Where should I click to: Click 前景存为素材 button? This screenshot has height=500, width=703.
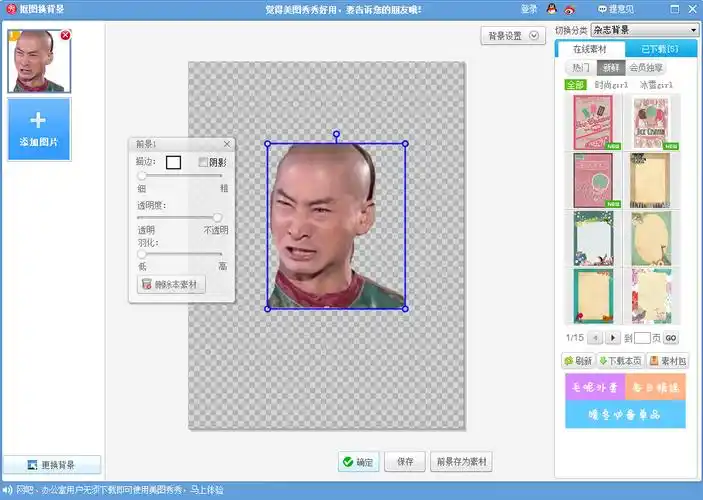click(461, 462)
